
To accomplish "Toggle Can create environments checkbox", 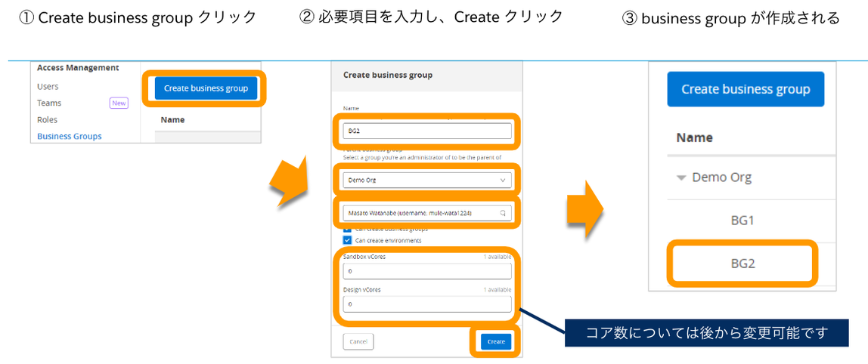I will point(347,240).
